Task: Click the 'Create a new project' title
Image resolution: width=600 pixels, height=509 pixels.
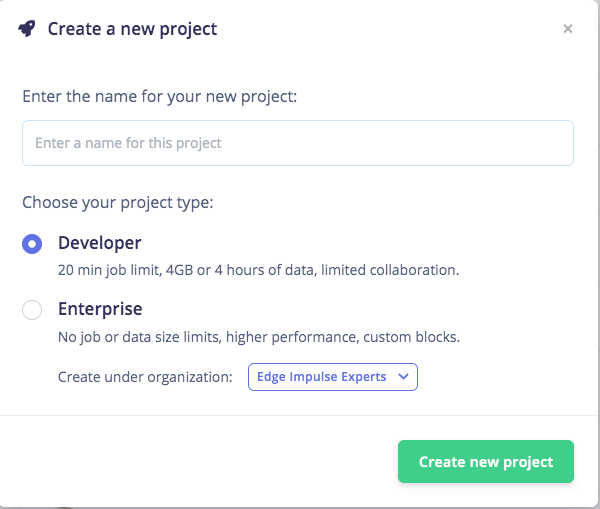Action: coord(132,29)
